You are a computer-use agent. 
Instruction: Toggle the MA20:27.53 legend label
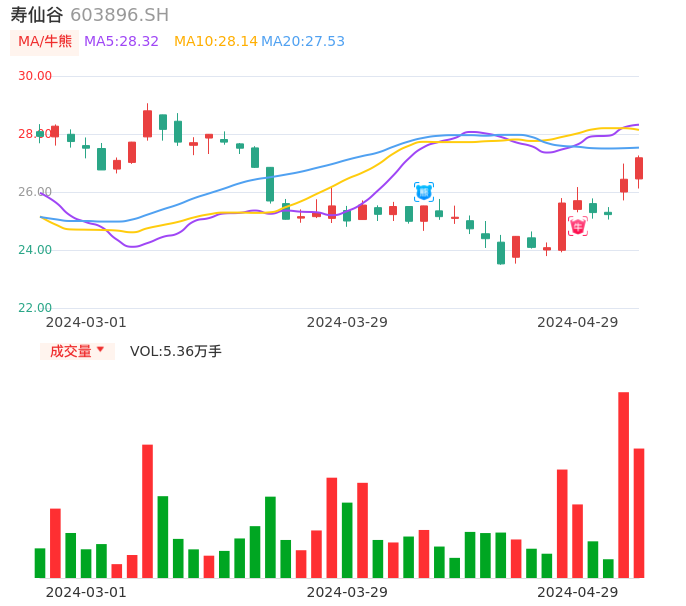pyautogui.click(x=303, y=42)
